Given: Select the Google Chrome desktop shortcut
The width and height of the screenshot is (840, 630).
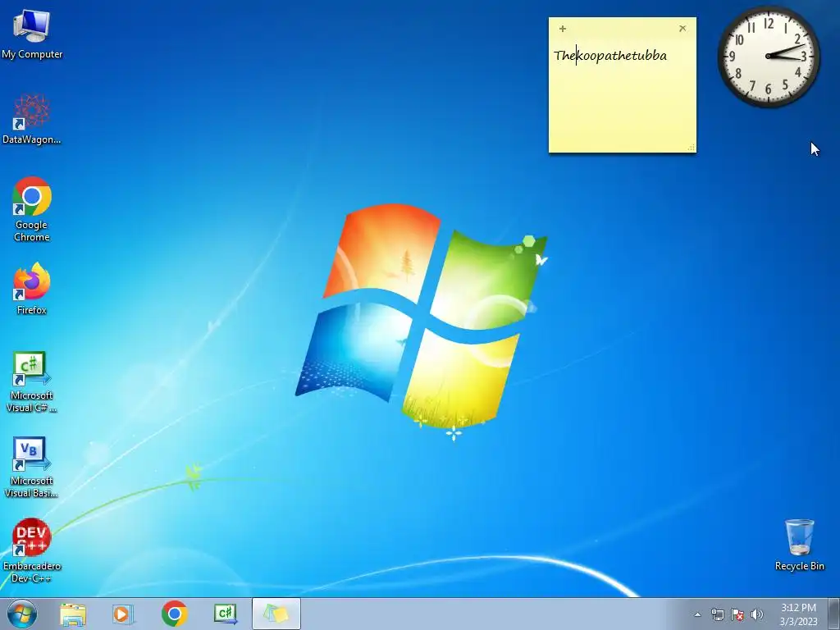Looking at the screenshot, I should (x=32, y=209).
